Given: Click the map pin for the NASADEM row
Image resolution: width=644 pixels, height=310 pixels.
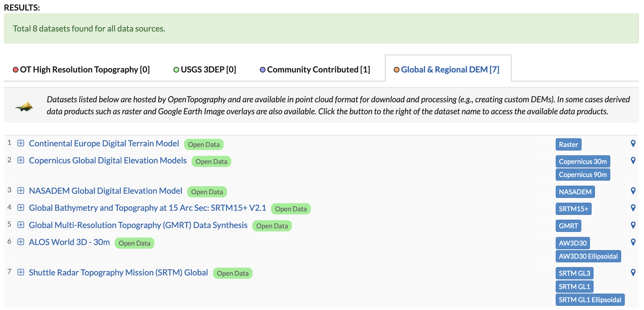Looking at the screenshot, I should click(x=633, y=191).
